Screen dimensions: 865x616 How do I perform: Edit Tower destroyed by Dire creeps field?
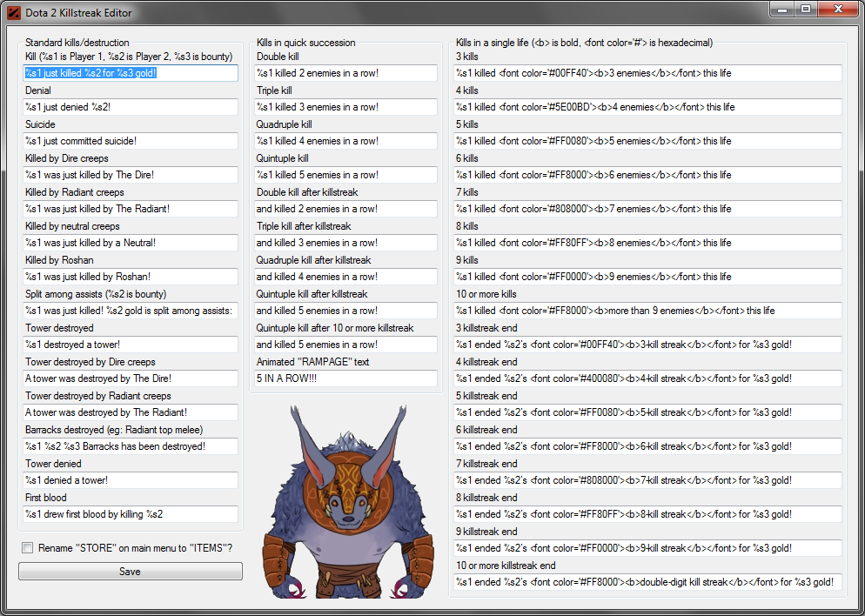pyautogui.click(x=131, y=378)
